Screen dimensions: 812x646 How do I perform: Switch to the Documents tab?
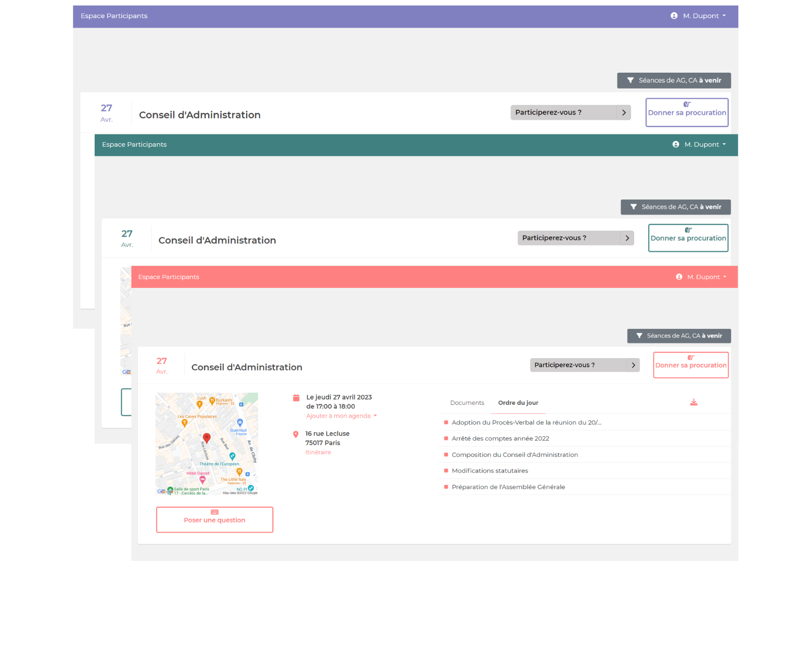467,403
